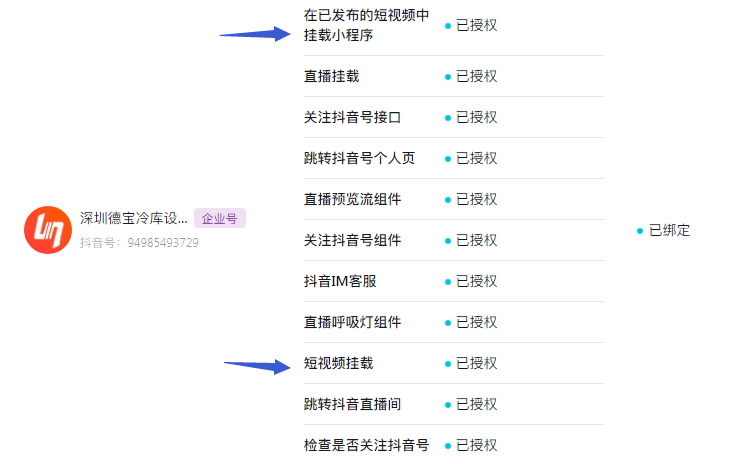Click the 短视频挂载 label
The image size is (743, 464).
pos(339,364)
